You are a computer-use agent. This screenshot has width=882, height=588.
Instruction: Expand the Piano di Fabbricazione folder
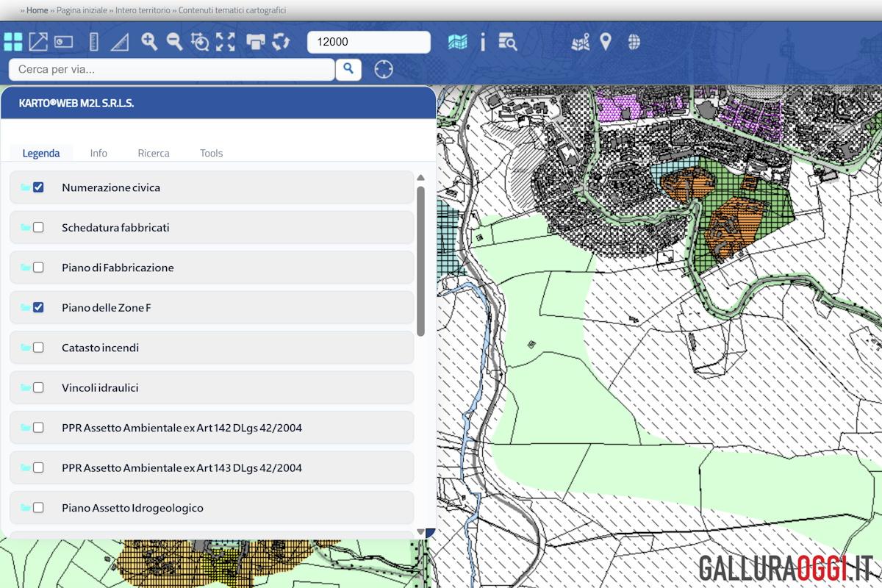click(x=26, y=268)
